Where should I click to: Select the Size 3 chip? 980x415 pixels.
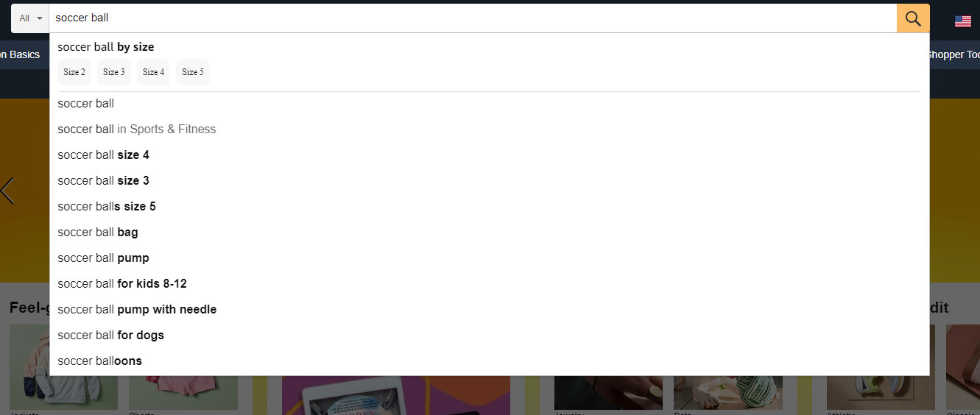114,72
